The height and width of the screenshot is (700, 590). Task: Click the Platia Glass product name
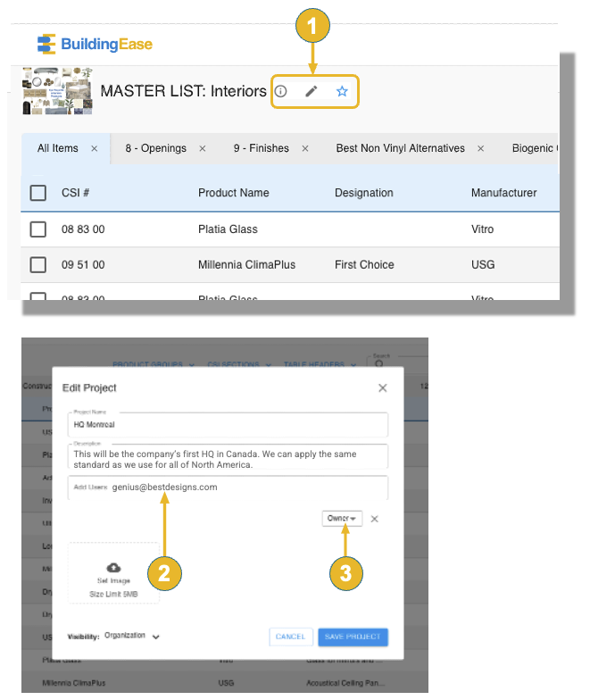[x=228, y=229]
